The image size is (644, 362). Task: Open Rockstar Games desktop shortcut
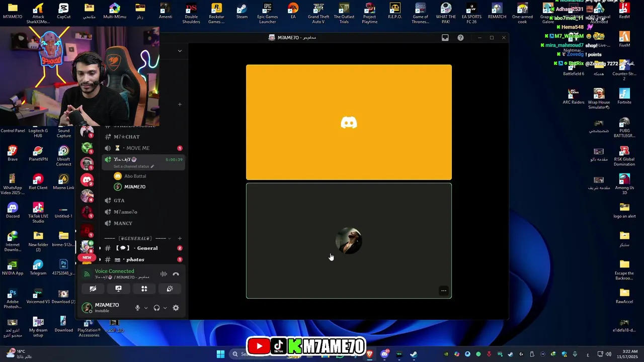216,13
